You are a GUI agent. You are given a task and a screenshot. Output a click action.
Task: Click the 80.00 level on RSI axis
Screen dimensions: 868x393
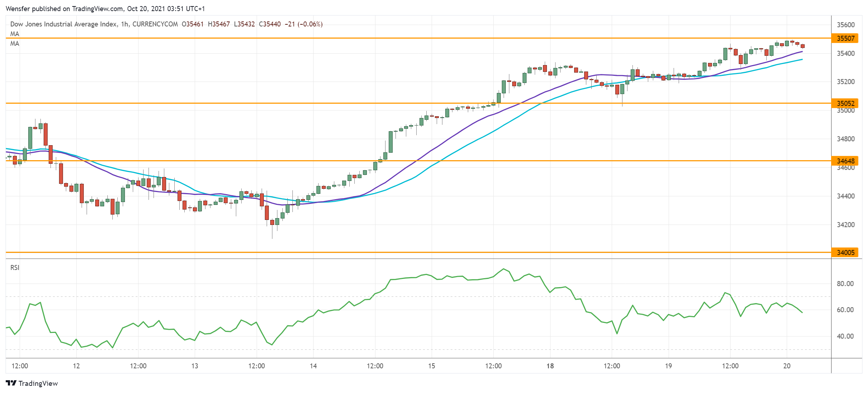tap(845, 284)
